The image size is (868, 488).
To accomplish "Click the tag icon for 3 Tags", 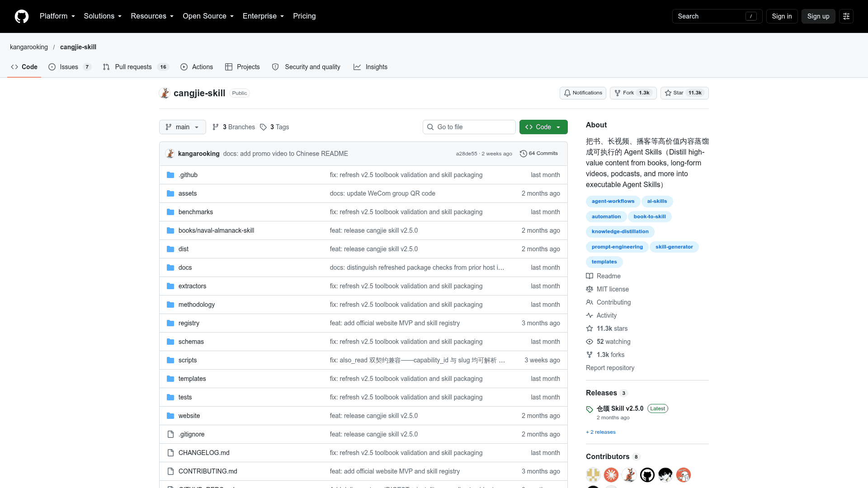I will 263,127.
